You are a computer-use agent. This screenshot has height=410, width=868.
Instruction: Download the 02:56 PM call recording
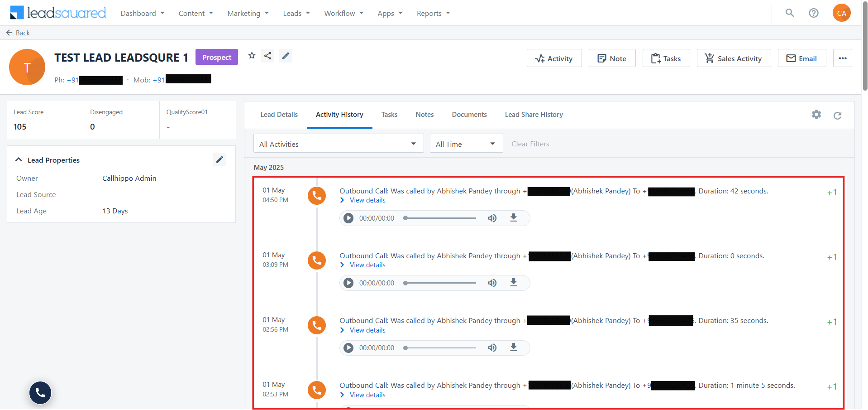pyautogui.click(x=514, y=347)
